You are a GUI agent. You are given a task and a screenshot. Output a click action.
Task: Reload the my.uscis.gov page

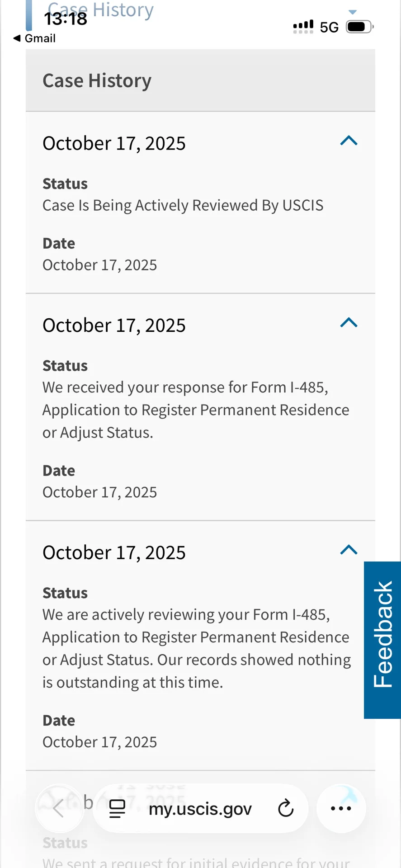pyautogui.click(x=286, y=808)
